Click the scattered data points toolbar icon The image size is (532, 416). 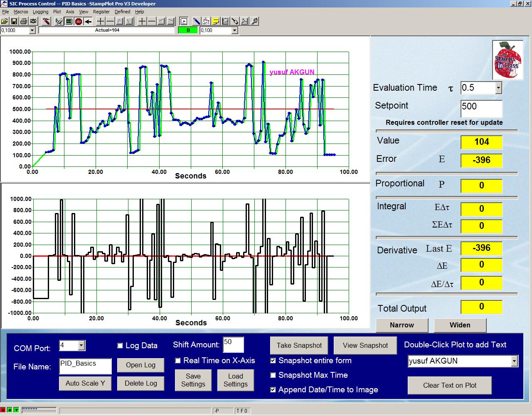[x=206, y=21]
